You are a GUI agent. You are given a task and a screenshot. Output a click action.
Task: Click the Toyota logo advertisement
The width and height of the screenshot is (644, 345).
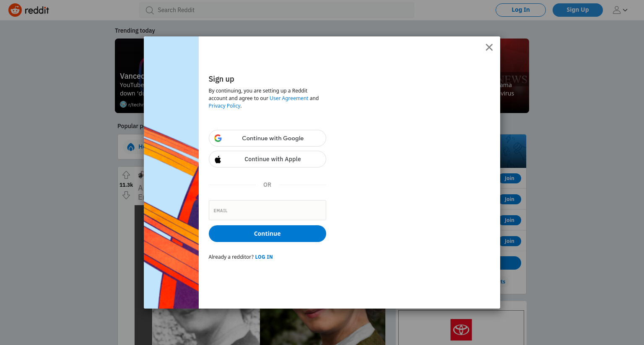tap(461, 330)
